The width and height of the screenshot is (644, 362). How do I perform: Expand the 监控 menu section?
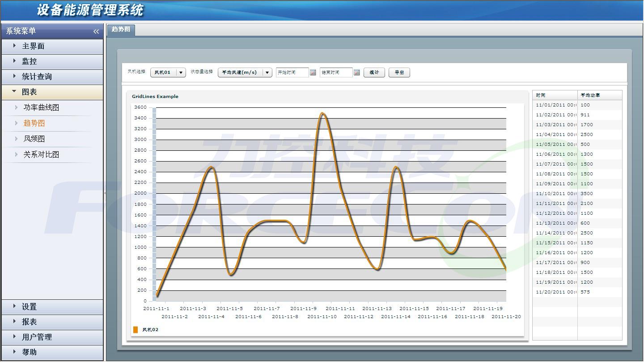tap(52, 61)
